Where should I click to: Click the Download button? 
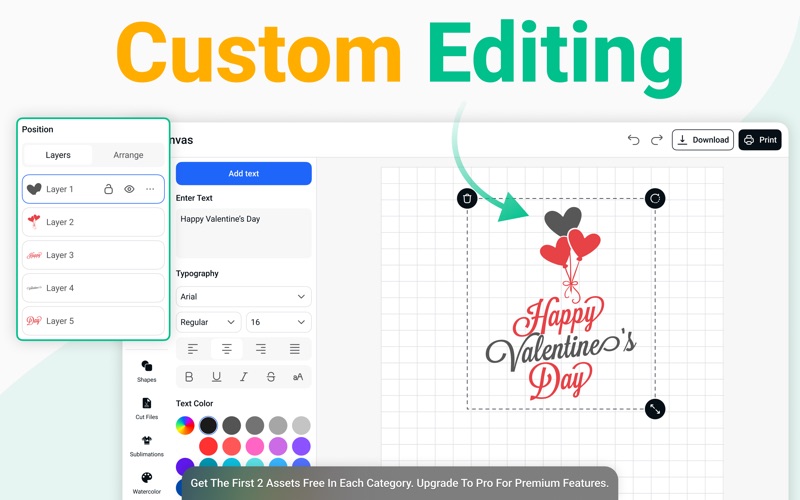[703, 140]
